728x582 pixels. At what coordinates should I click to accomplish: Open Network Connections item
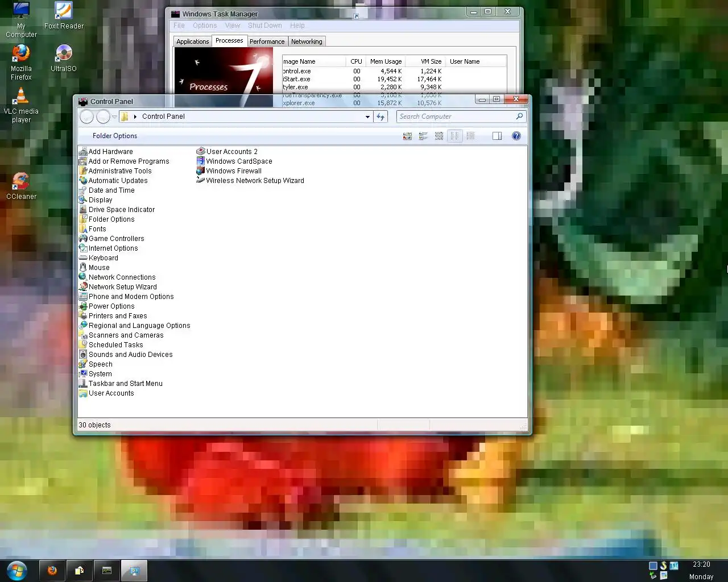click(x=117, y=277)
